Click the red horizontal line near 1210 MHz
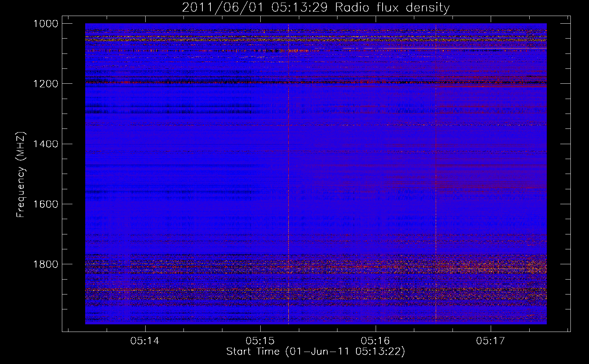The width and height of the screenshot is (589, 364). click(x=491, y=87)
